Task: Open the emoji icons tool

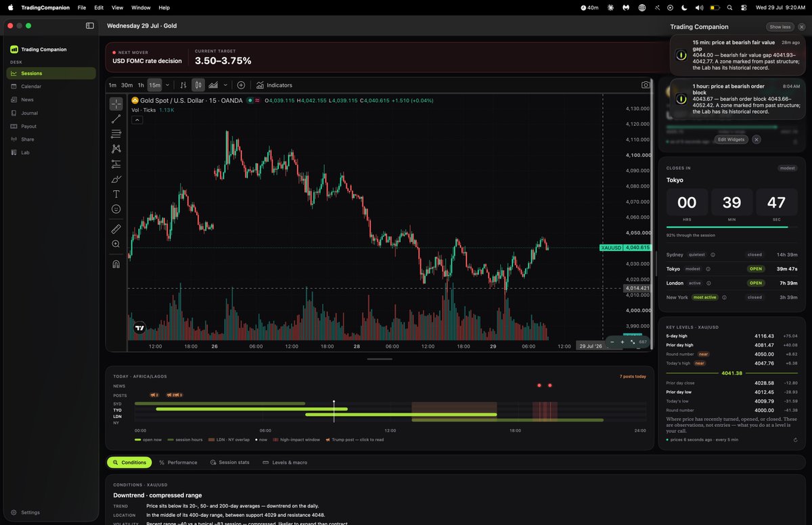Action: click(116, 209)
